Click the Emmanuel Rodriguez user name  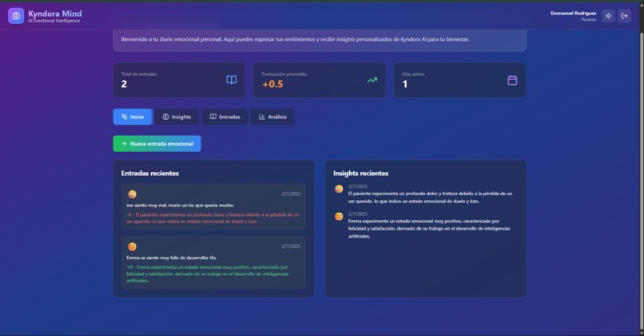tap(574, 13)
